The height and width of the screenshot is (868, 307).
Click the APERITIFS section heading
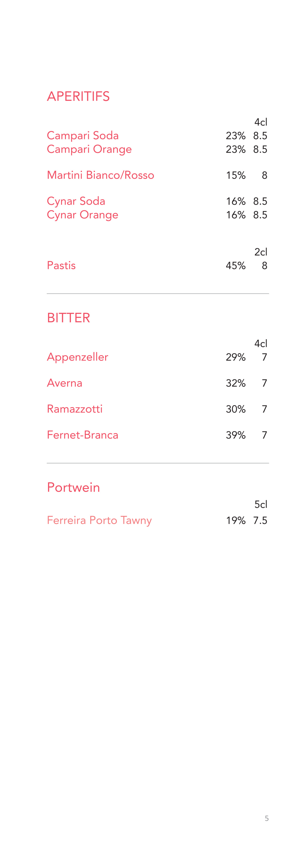[x=78, y=96]
